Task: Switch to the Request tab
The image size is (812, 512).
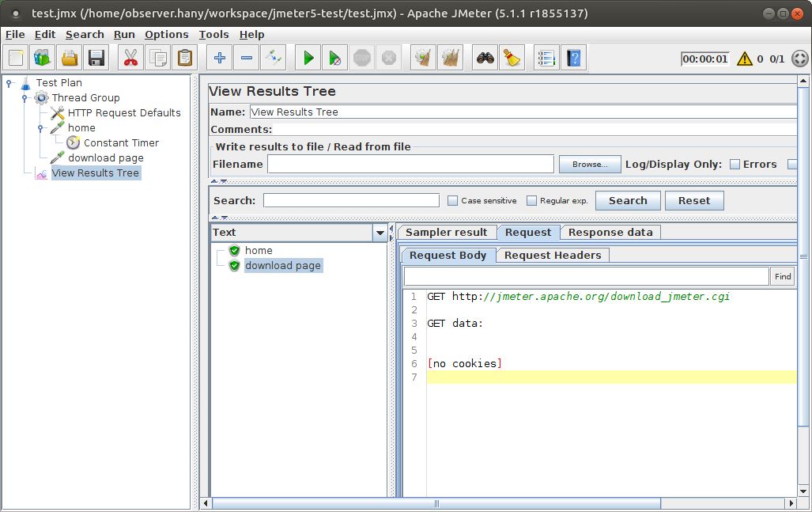Action: 528,233
